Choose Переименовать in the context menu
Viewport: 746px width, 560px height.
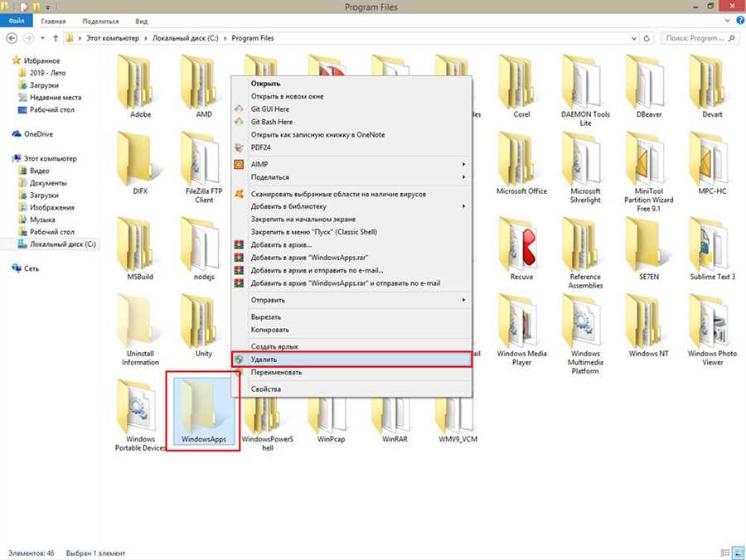[351, 372]
